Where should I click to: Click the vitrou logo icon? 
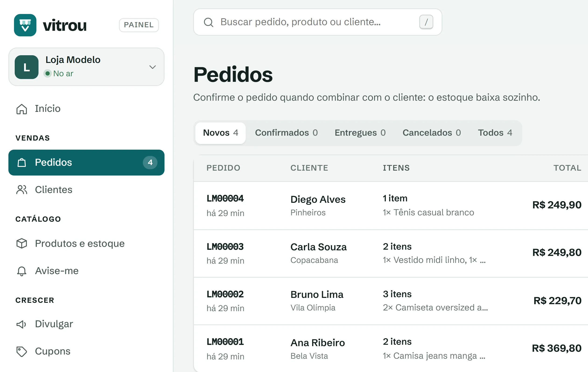[x=25, y=25]
